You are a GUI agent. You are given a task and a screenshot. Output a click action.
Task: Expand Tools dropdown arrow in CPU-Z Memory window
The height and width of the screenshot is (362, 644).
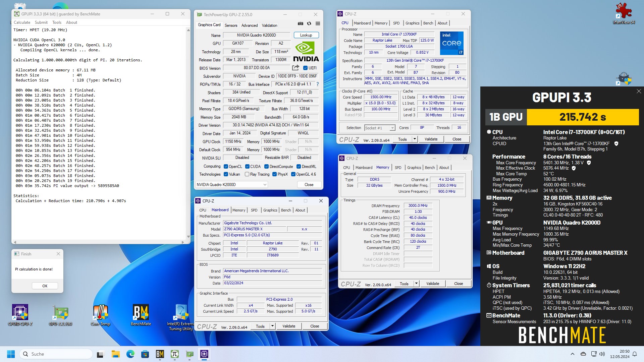coord(416,284)
